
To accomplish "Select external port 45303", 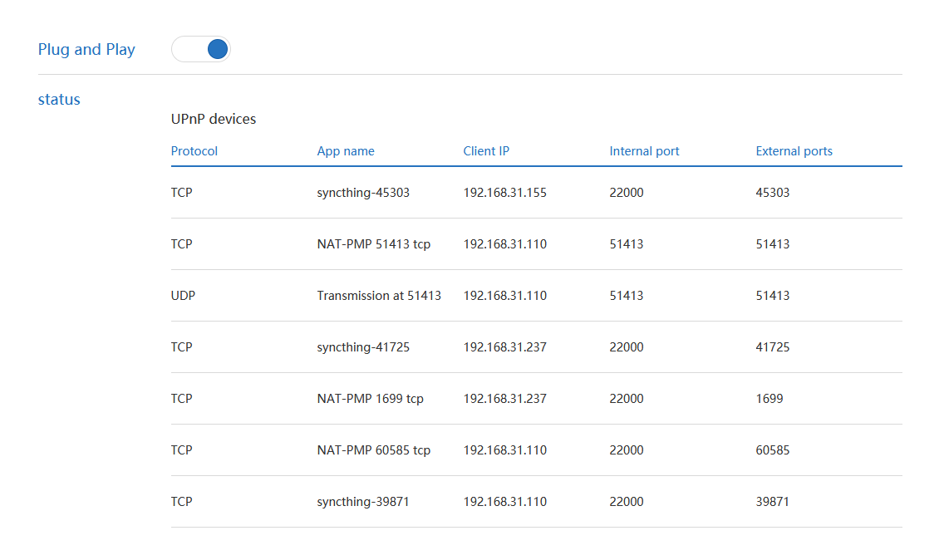I will pos(773,193).
